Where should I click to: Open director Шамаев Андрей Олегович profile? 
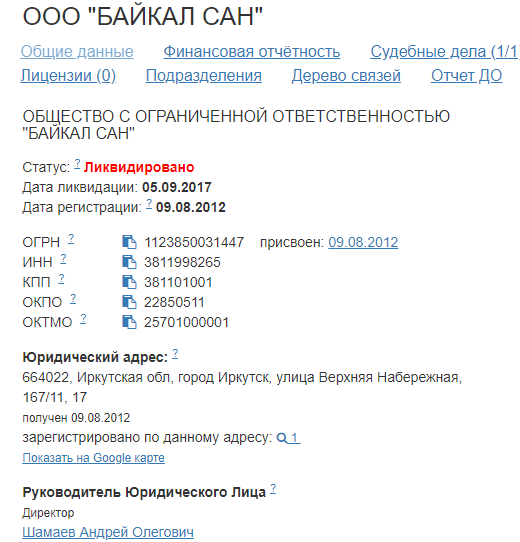pyautogui.click(x=108, y=532)
